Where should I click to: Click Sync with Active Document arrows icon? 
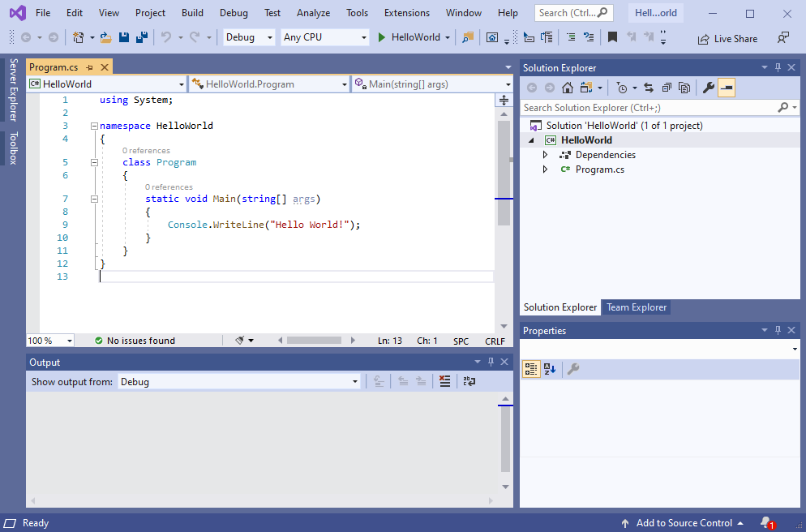tap(649, 88)
